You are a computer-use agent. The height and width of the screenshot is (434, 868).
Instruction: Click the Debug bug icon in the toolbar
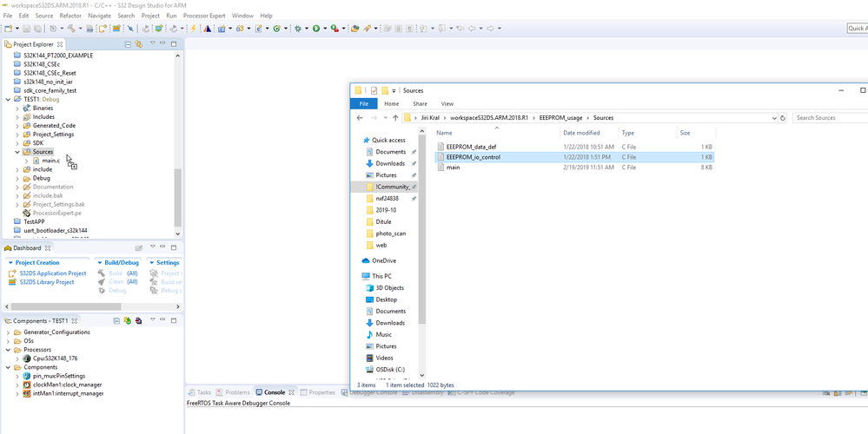(298, 28)
